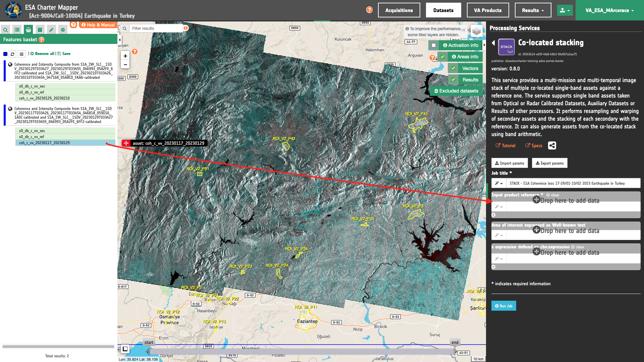Zoom out on the map
Viewport: 644px width, 362px height.
click(x=125, y=64)
